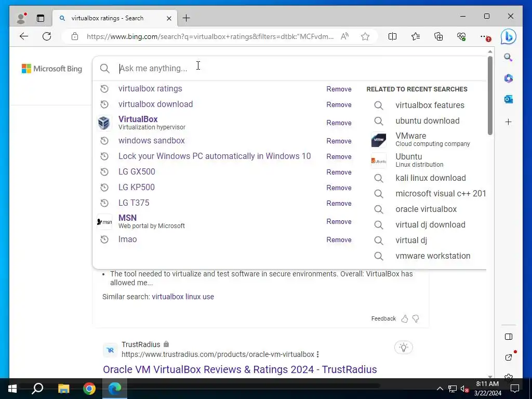
Task: Give thumbs up feedback
Action: 404,318
